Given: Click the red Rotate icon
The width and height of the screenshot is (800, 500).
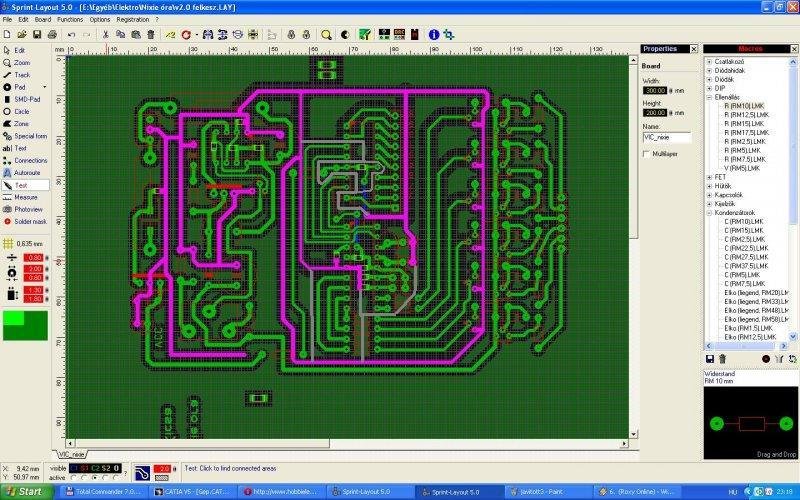Looking at the screenshot, I should click(x=186, y=35).
